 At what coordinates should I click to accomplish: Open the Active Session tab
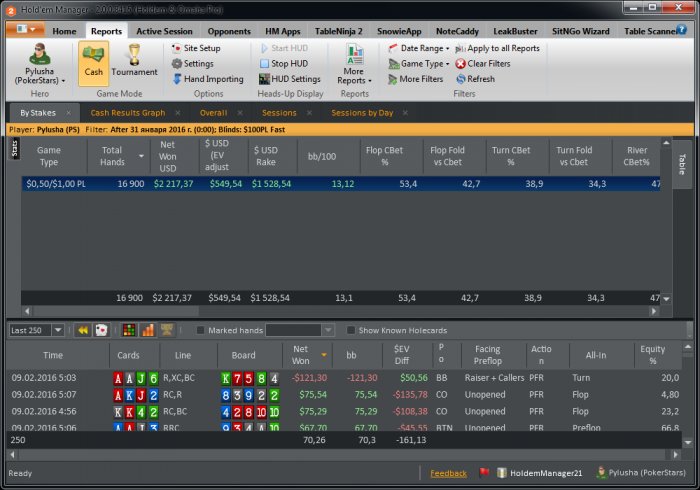click(x=164, y=31)
